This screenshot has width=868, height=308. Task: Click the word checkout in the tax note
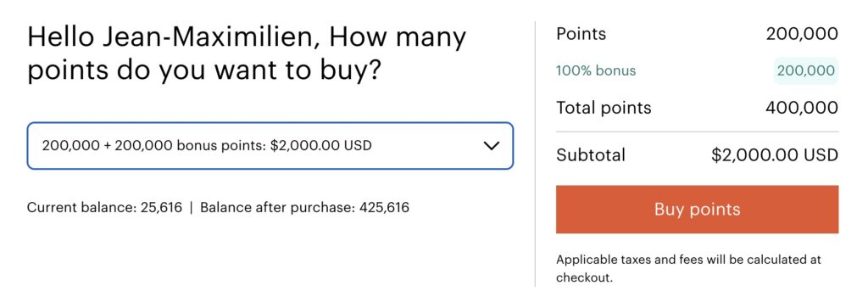point(585,277)
